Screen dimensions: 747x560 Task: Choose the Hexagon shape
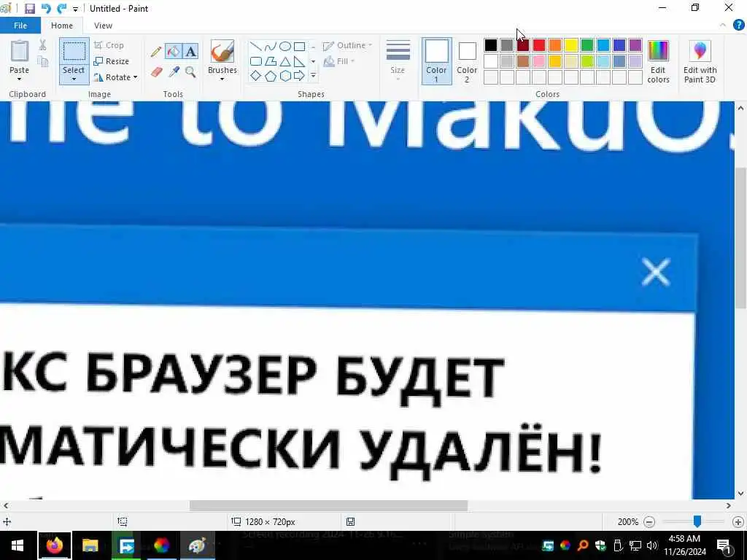[285, 76]
